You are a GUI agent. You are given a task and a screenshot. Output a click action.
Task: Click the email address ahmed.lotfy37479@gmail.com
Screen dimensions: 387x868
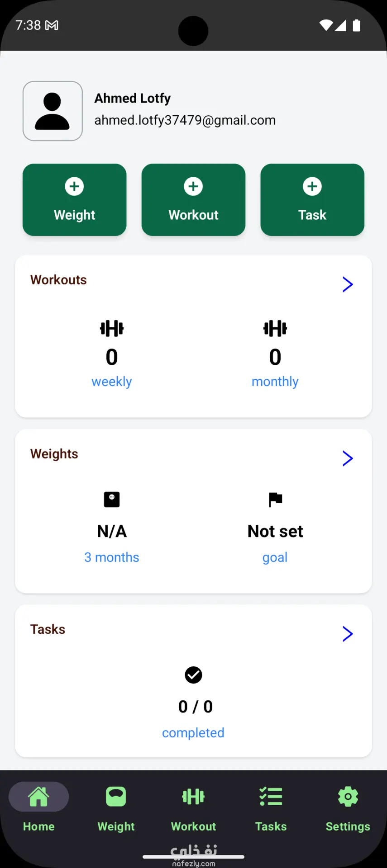coord(185,120)
